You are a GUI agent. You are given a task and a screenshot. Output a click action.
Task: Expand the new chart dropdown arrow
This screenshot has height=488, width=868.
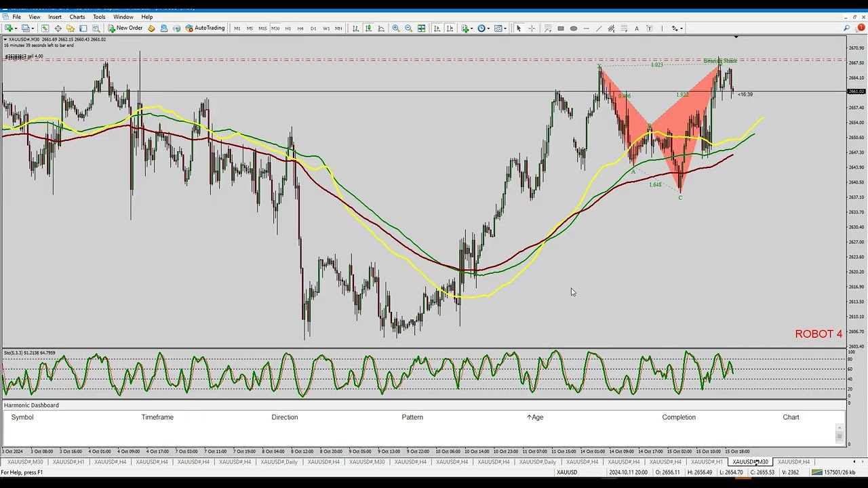(x=16, y=28)
